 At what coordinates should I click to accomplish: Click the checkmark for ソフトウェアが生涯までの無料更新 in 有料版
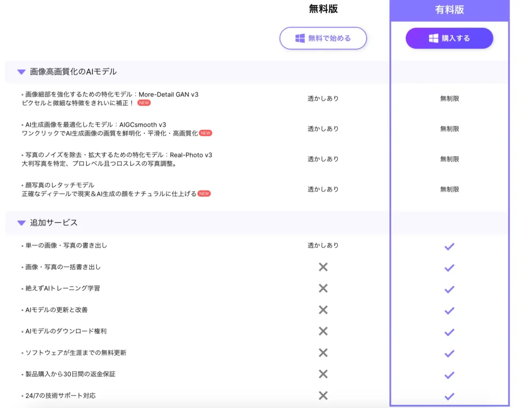click(449, 352)
